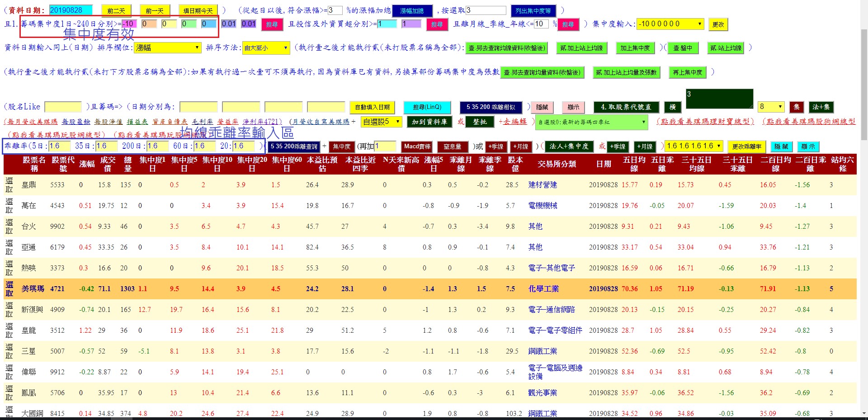868x420 pixels.
Task: Click the 自動填入日期 button
Action: point(372,107)
